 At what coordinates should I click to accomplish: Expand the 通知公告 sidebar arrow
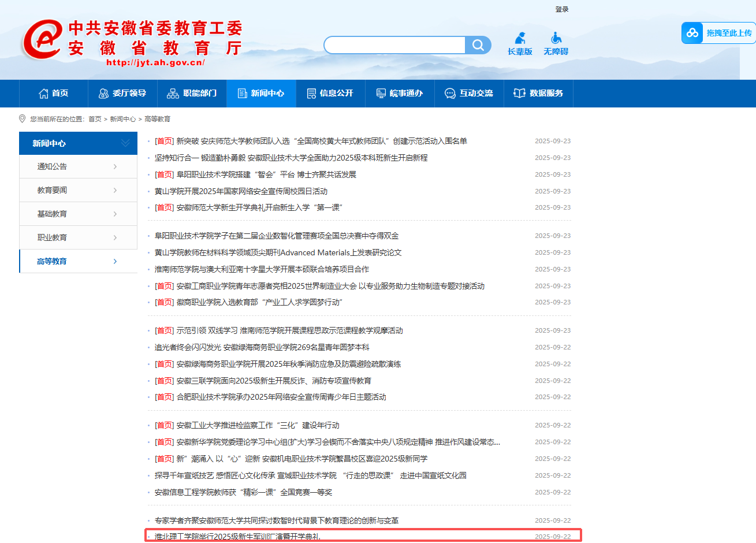pyautogui.click(x=116, y=167)
